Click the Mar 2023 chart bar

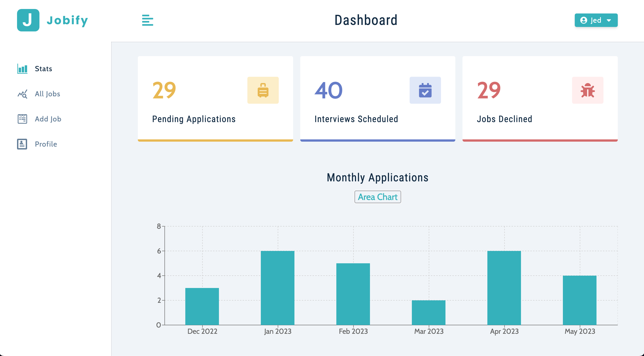pyautogui.click(x=428, y=312)
